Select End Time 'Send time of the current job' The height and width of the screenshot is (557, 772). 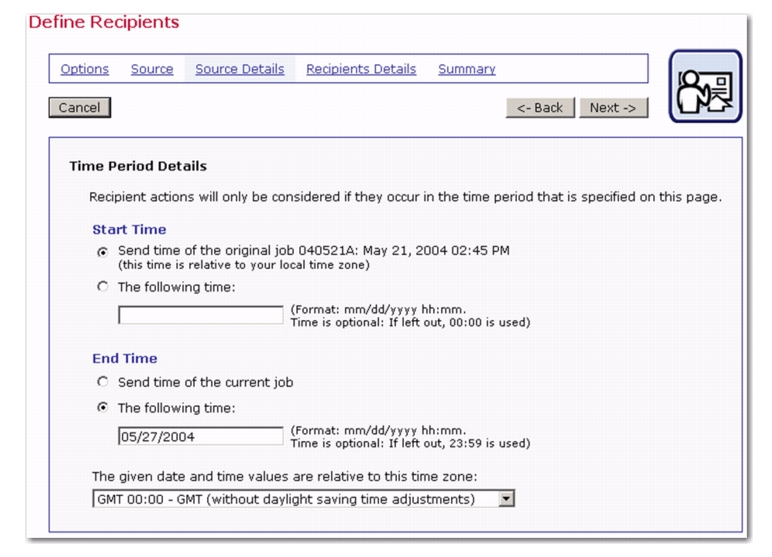click(102, 381)
